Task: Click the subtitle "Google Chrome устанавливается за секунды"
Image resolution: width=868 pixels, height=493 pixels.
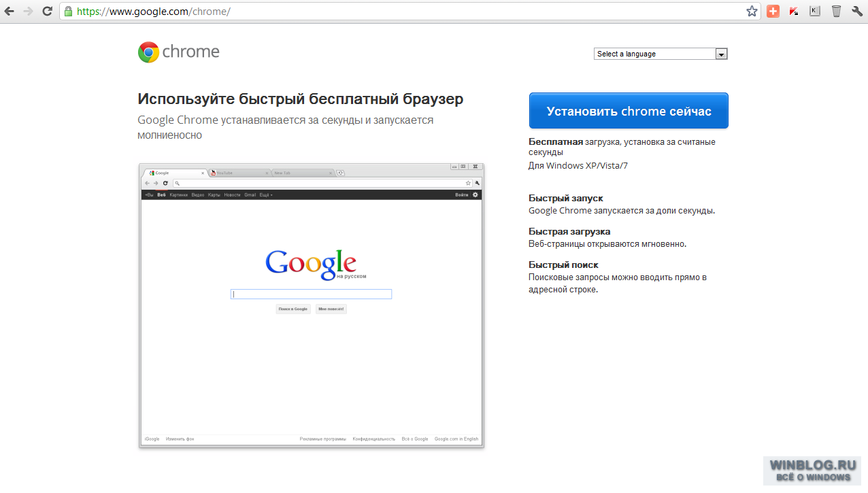Action: click(x=285, y=127)
